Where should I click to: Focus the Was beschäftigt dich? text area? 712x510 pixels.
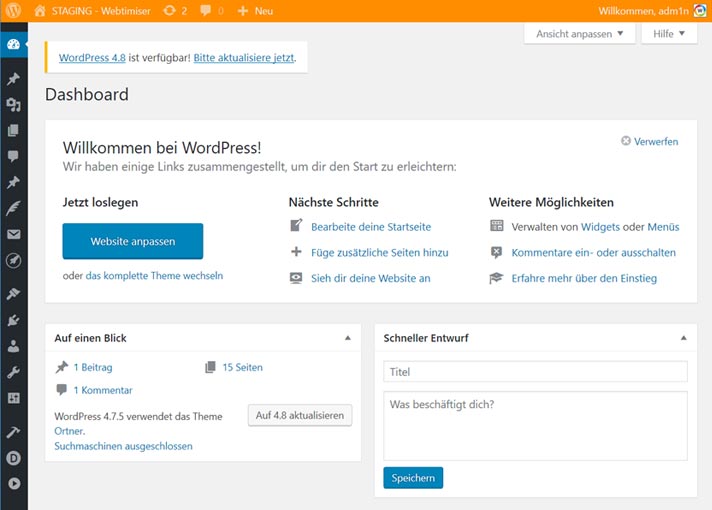535,426
